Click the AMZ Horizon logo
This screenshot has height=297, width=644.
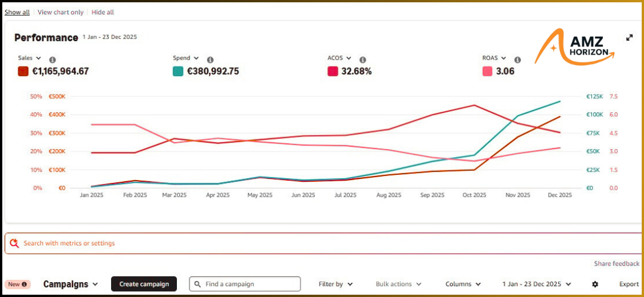[574, 46]
